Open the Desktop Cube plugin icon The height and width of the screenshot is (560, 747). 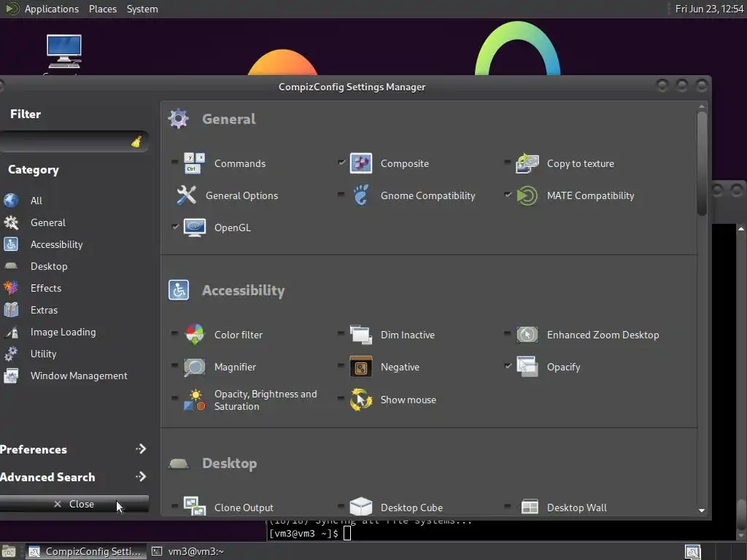[360, 507]
